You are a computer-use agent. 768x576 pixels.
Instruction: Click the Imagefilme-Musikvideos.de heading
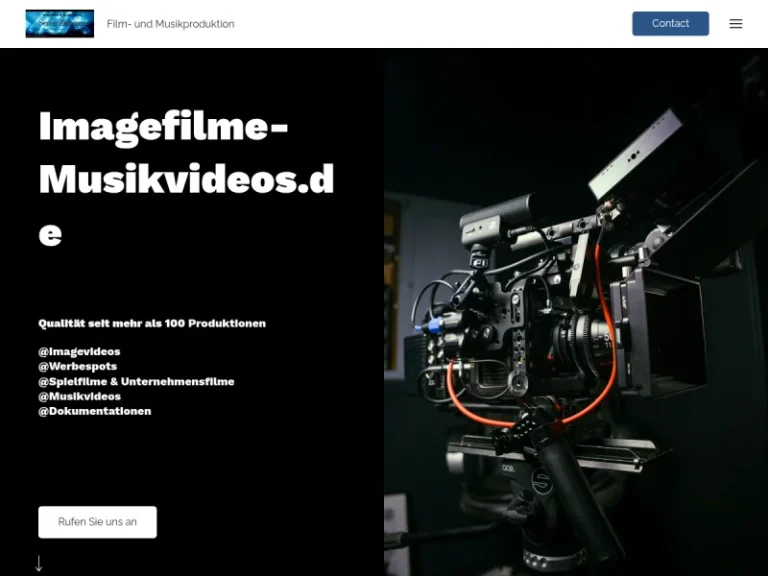[x=186, y=179]
